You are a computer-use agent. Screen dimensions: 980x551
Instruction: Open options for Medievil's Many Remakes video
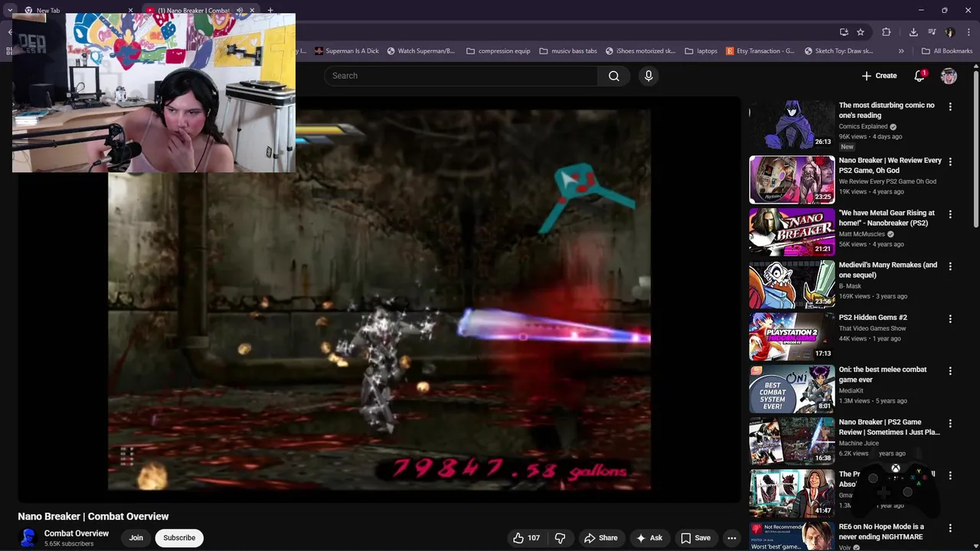tap(950, 266)
